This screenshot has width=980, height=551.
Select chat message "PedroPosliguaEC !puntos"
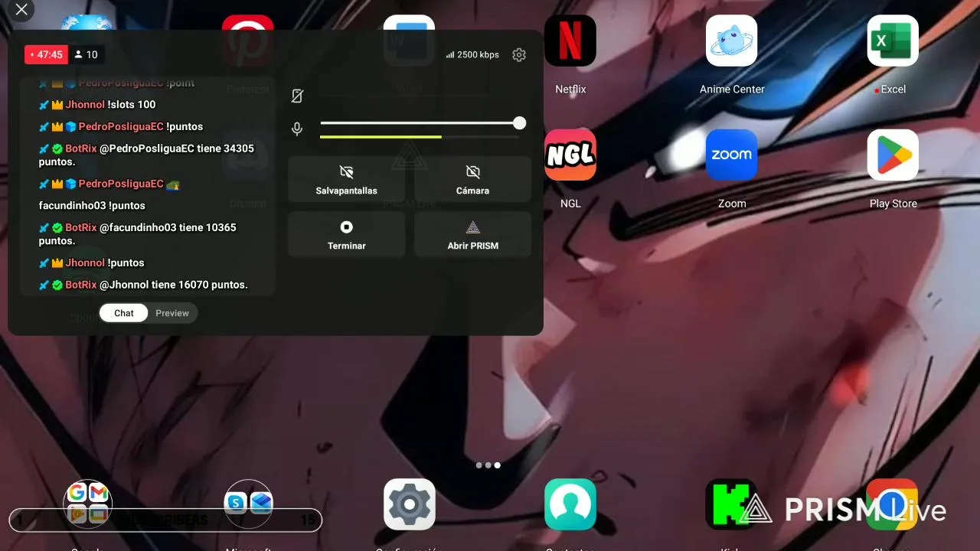(x=121, y=127)
